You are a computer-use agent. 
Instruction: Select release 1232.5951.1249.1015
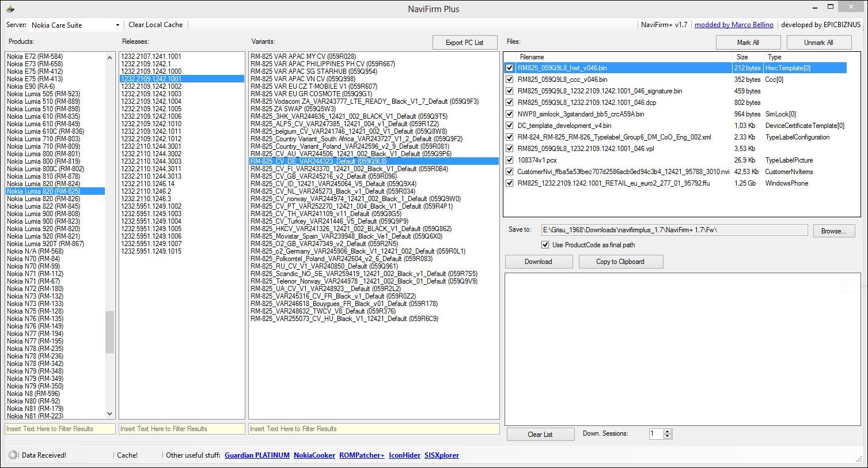151,251
